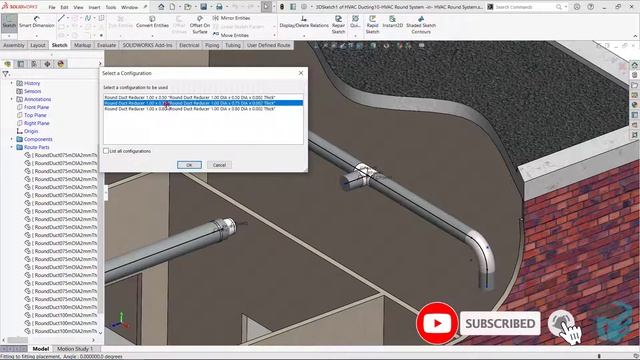Click OK in Select a Configuration dialog

pos(189,165)
